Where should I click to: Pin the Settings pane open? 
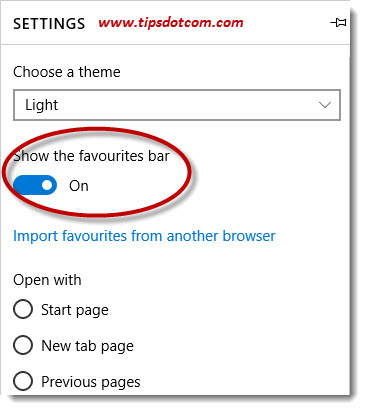[338, 23]
